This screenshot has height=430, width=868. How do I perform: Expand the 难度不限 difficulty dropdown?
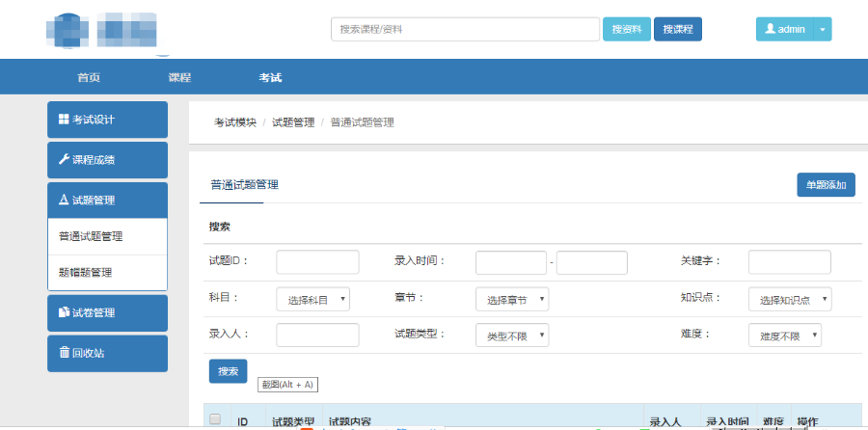785,336
